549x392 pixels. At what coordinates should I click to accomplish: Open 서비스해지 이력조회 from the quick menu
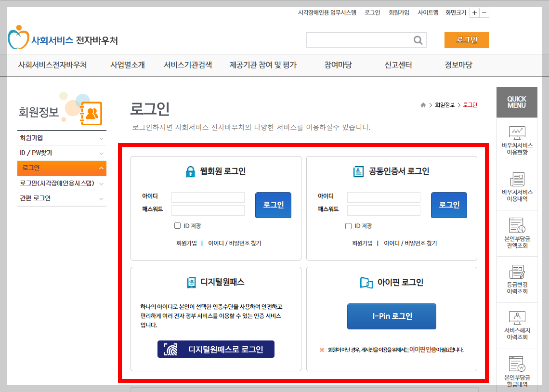coord(517,327)
